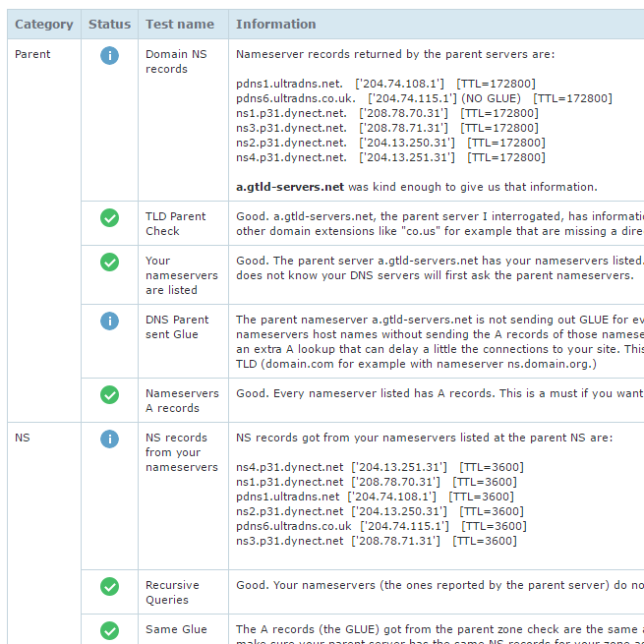Click the green check for Same Glue

(x=110, y=631)
